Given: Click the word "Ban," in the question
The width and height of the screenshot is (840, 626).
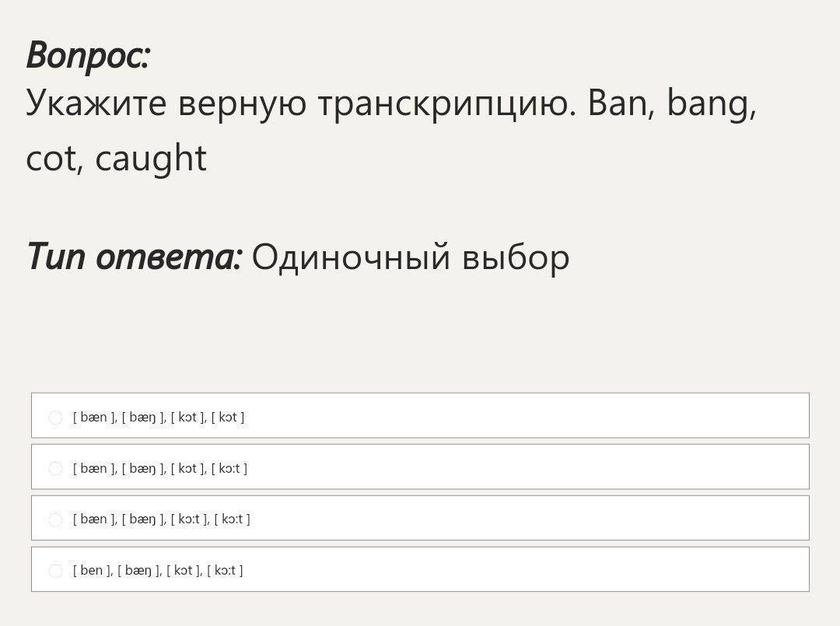Looking at the screenshot, I should tap(623, 103).
